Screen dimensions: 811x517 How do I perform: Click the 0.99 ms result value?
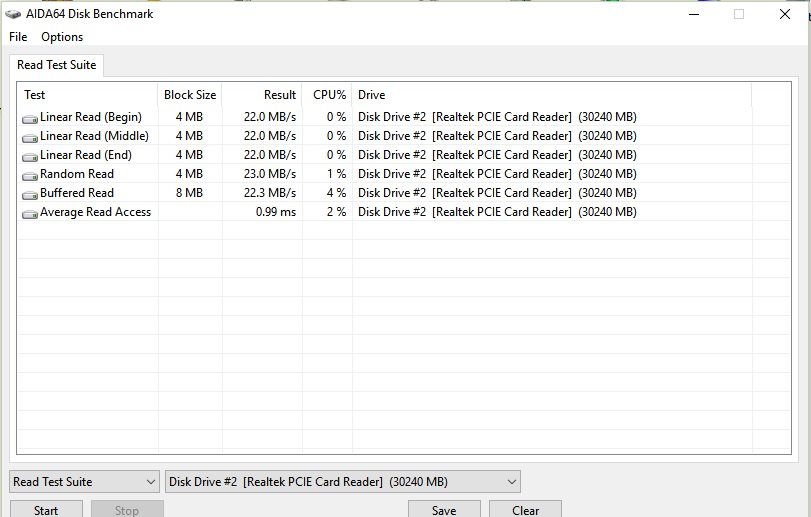click(276, 212)
